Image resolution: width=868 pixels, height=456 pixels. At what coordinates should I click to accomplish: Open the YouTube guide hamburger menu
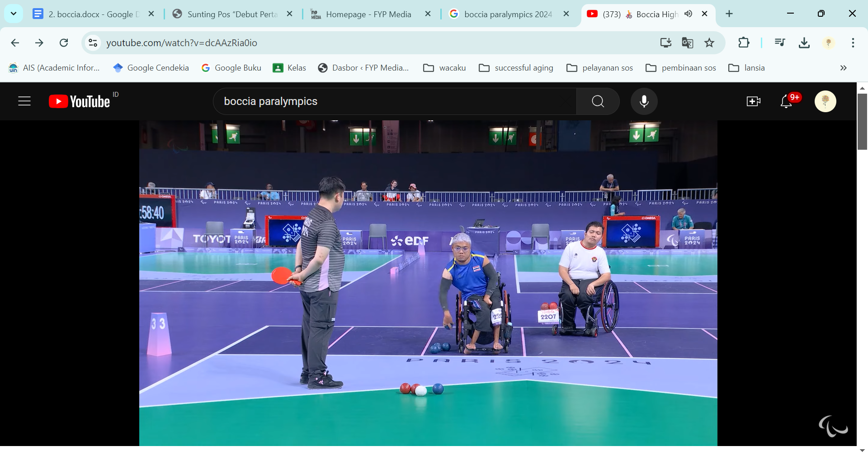pos(24,101)
